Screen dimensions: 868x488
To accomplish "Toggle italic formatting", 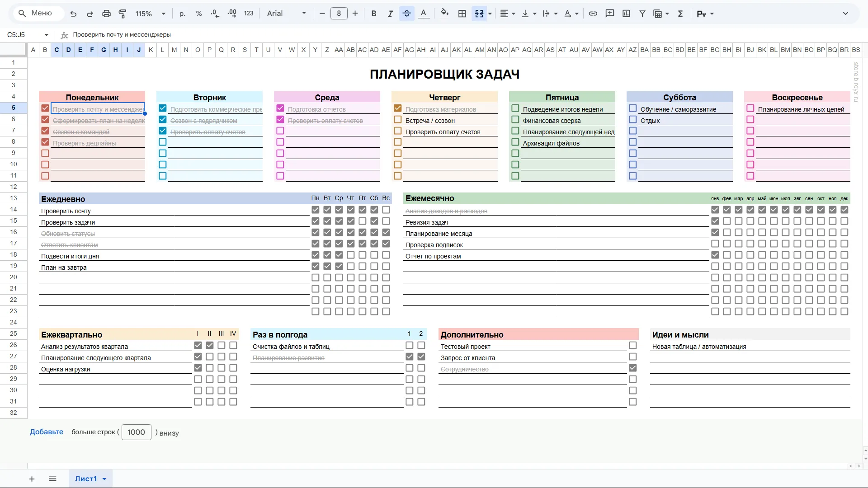I will tap(390, 14).
